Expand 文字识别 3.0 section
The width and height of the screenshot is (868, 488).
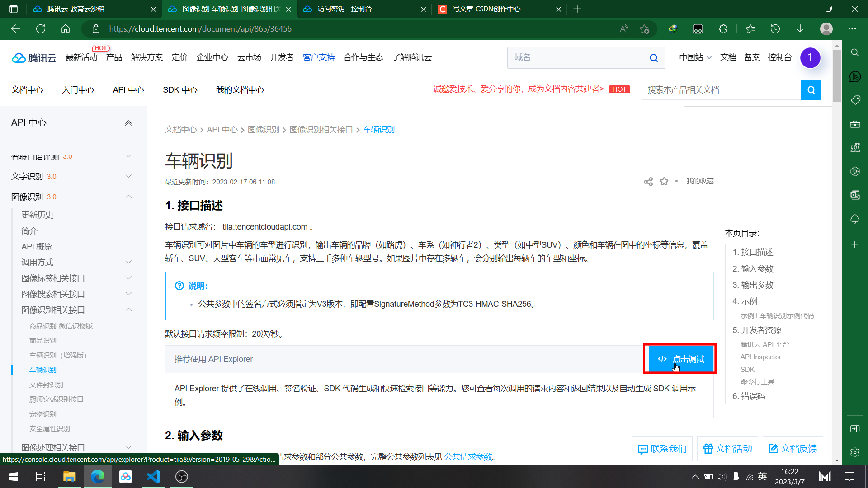tap(128, 176)
